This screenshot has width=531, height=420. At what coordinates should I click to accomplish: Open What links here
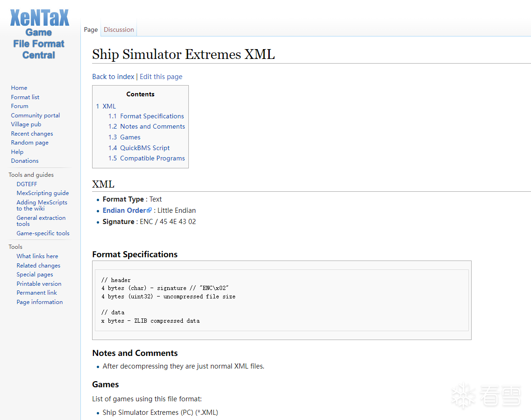click(37, 256)
